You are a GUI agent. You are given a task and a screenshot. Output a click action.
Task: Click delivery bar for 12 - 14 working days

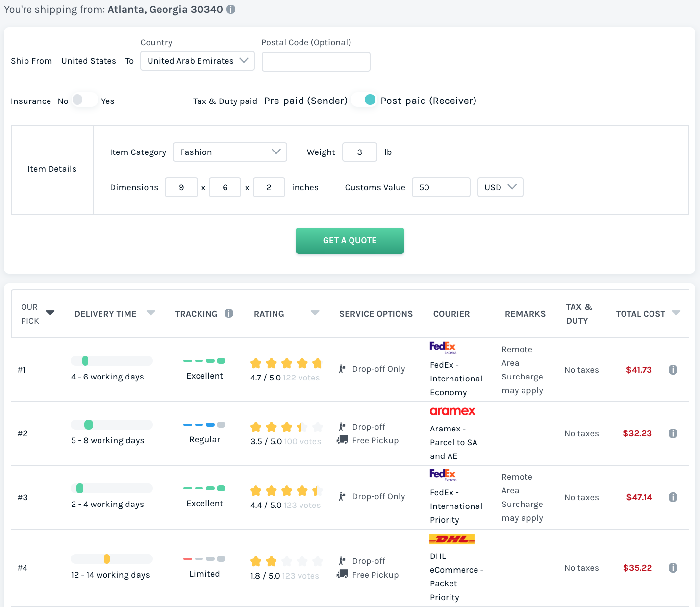click(x=112, y=559)
